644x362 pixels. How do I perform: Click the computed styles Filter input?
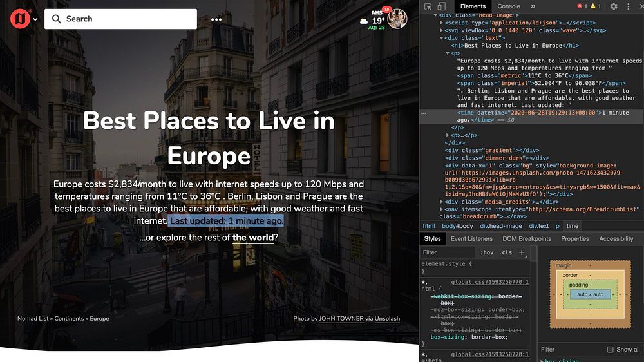(571, 350)
